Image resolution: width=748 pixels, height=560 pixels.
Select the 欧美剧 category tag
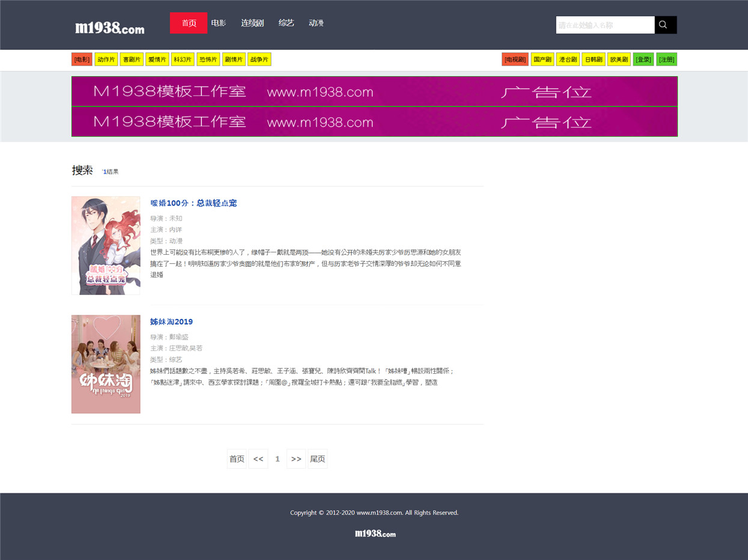click(x=619, y=59)
